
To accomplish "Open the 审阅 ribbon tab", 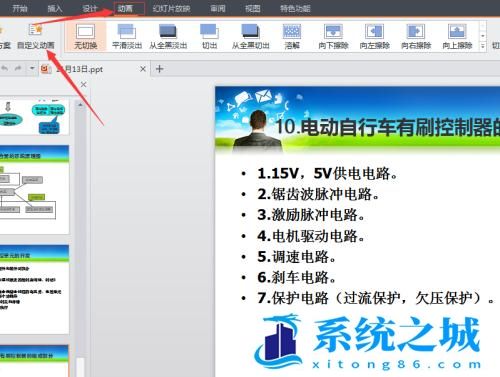I will [x=218, y=8].
